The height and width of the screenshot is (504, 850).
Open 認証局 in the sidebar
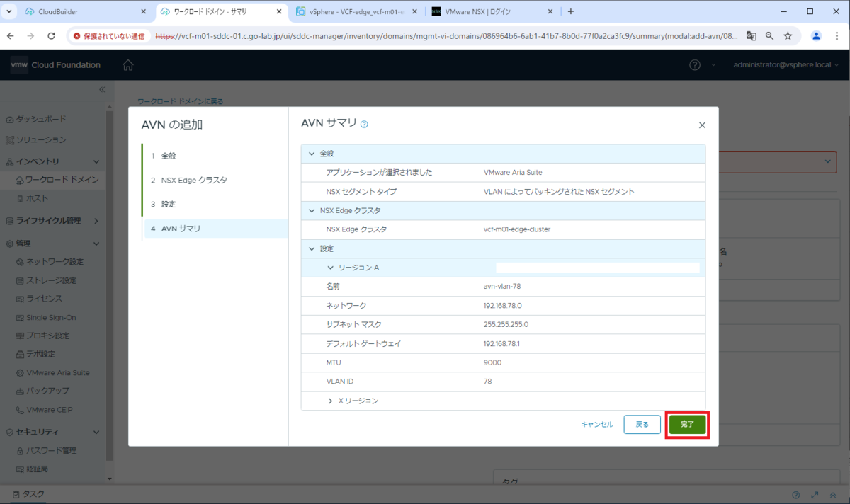point(37,469)
